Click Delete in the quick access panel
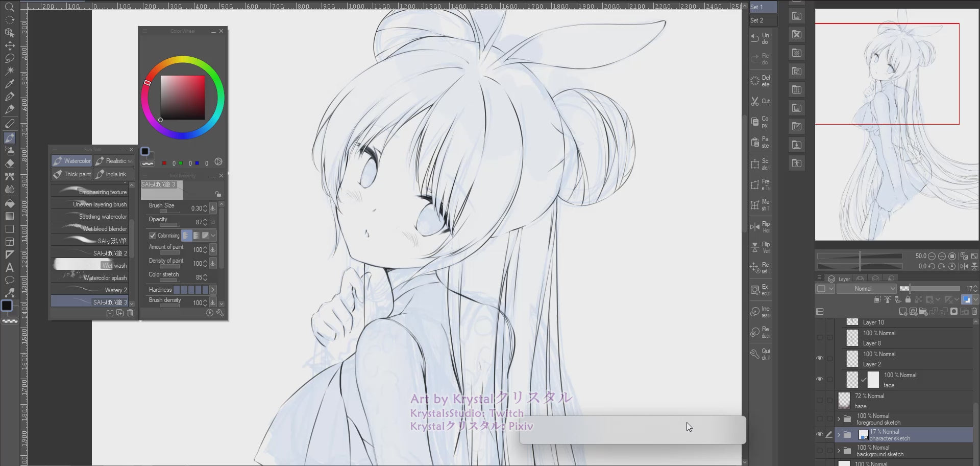 coord(761,81)
